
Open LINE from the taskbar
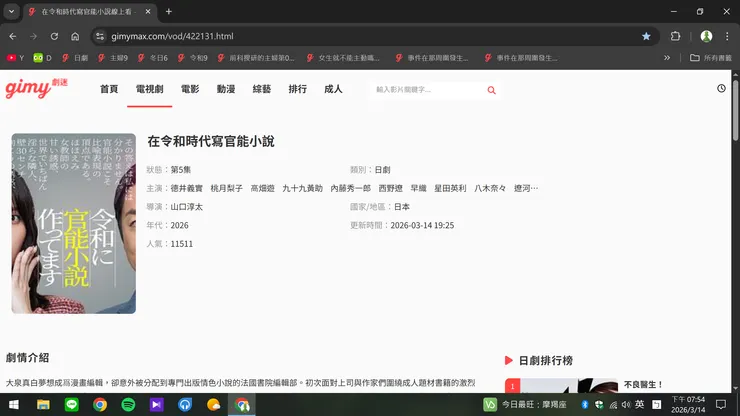pos(71,405)
